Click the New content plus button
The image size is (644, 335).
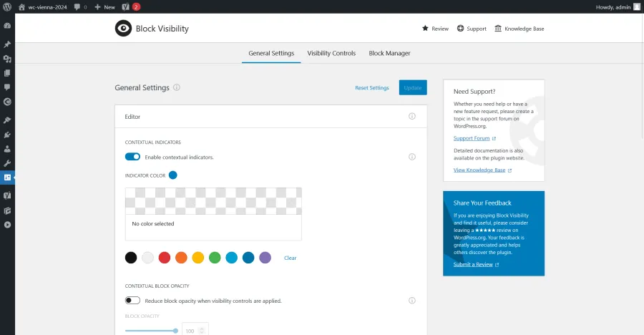104,7
